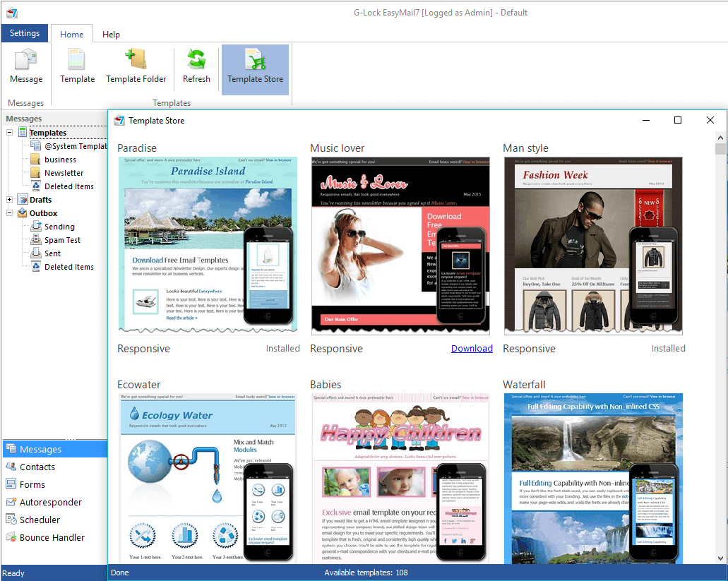This screenshot has height=581, width=728.
Task: Preview the Paradise template thumbnail
Action: tap(208, 245)
